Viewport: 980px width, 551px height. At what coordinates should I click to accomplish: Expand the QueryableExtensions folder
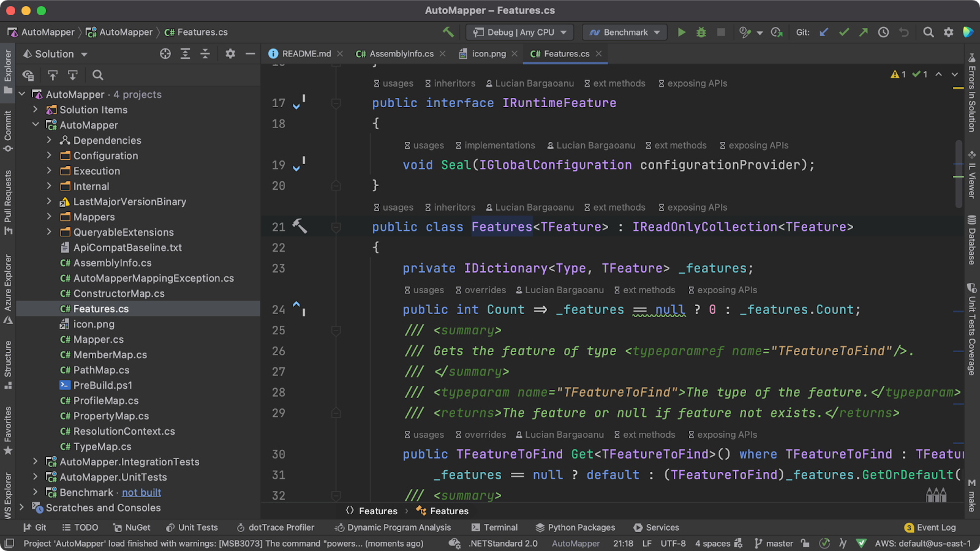[x=49, y=232]
